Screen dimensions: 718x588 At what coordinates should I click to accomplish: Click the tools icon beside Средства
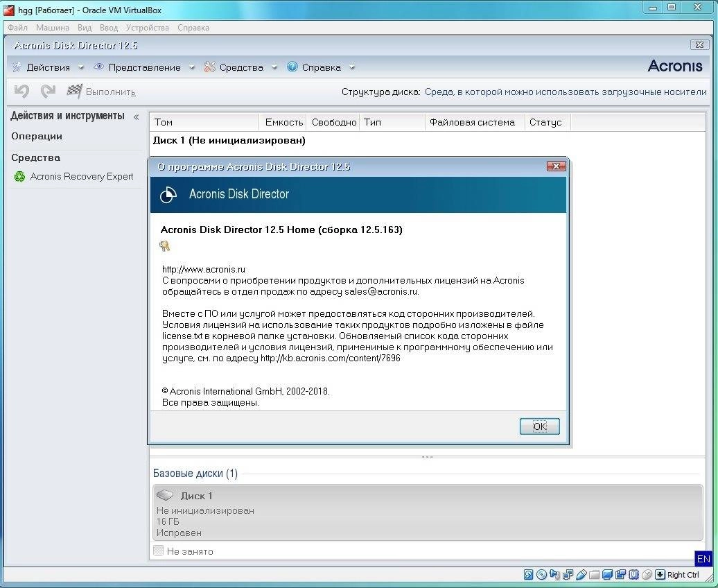(210, 67)
